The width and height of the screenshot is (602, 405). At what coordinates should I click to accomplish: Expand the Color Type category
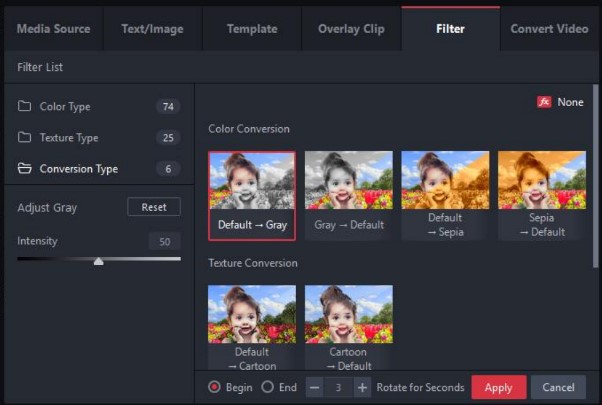(65, 107)
